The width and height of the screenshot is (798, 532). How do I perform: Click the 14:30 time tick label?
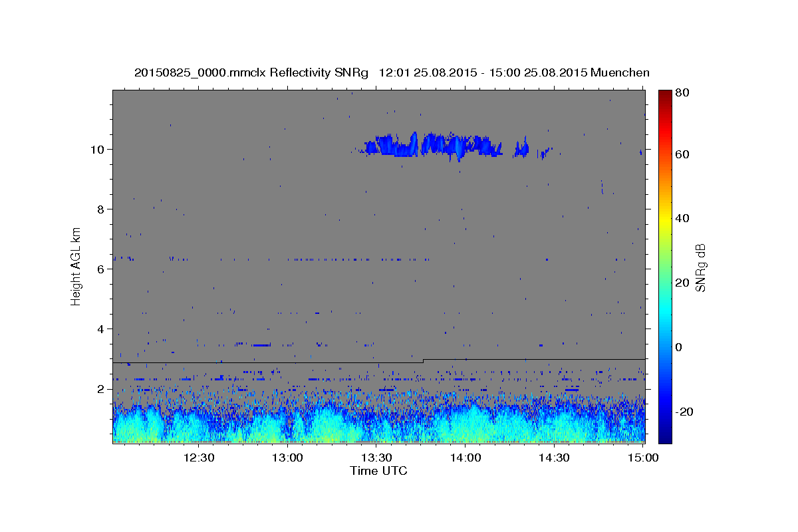coord(554,458)
